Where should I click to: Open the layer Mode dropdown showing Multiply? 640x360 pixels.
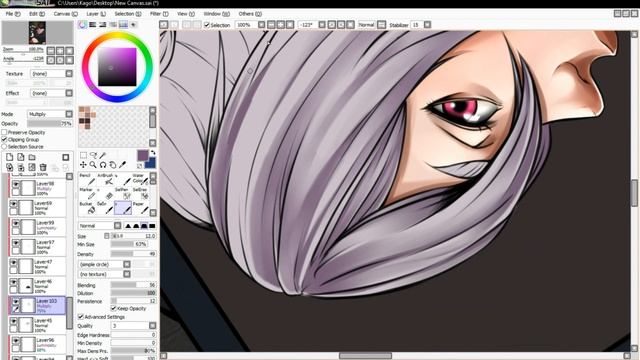(50, 114)
